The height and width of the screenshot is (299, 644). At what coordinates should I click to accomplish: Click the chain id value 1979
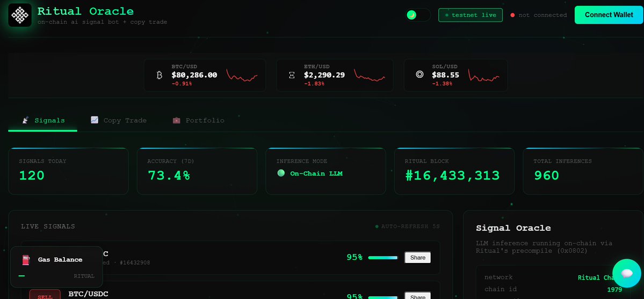[614, 289]
